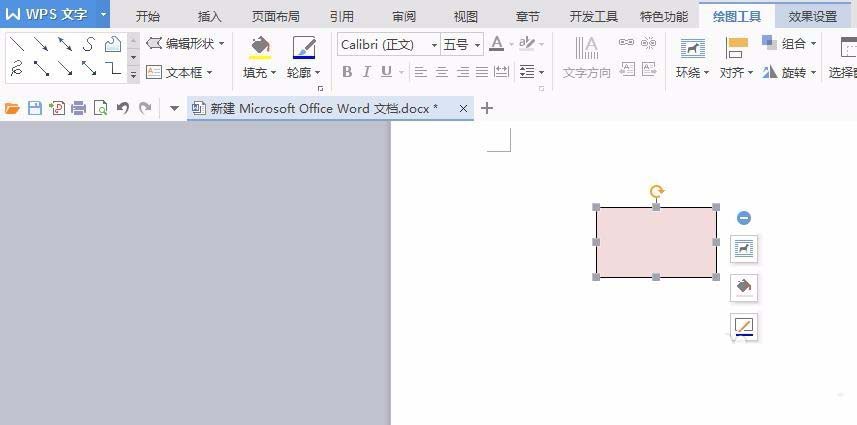Select the scribble freehand tool
857x425 pixels.
(x=17, y=68)
